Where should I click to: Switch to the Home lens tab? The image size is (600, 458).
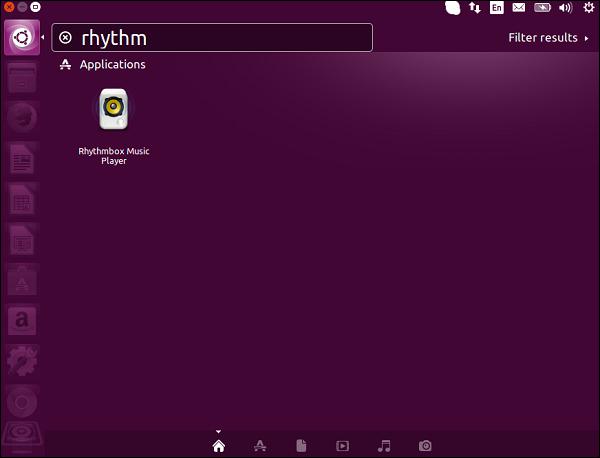219,445
